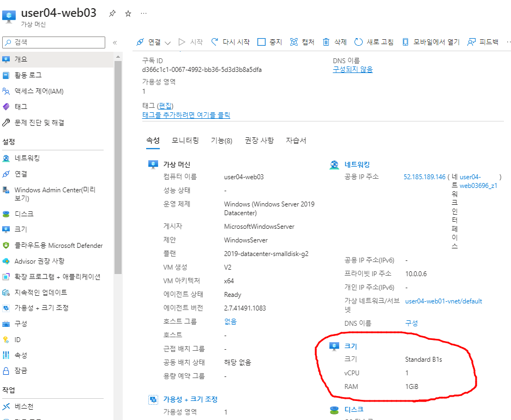The width and height of the screenshot is (511, 420).
Task: Open the 네트워킹 section heading link
Action: (x=357, y=165)
